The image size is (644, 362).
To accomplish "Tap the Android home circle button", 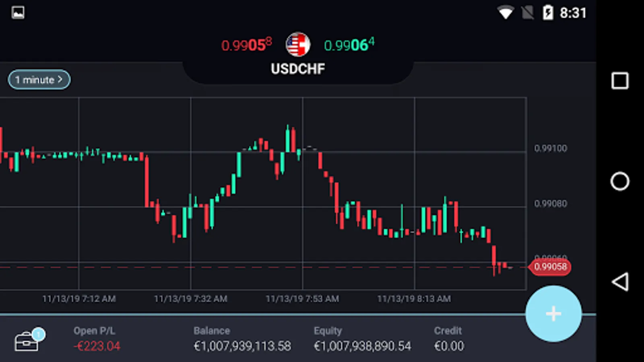I will pyautogui.click(x=620, y=181).
